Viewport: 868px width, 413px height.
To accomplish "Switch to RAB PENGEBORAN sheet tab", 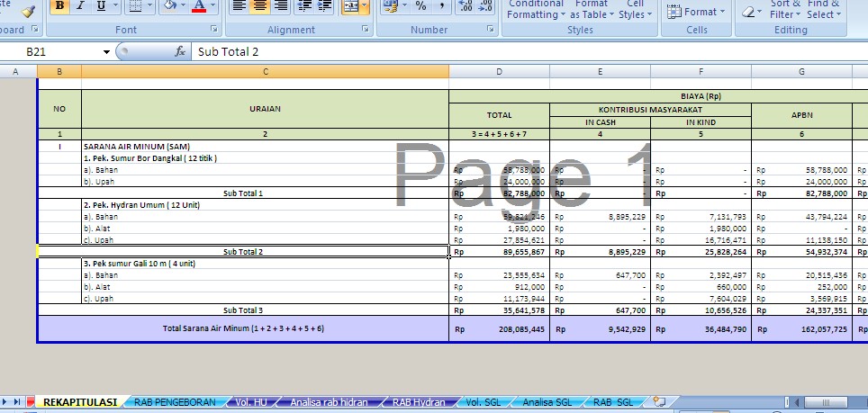I will pyautogui.click(x=175, y=402).
